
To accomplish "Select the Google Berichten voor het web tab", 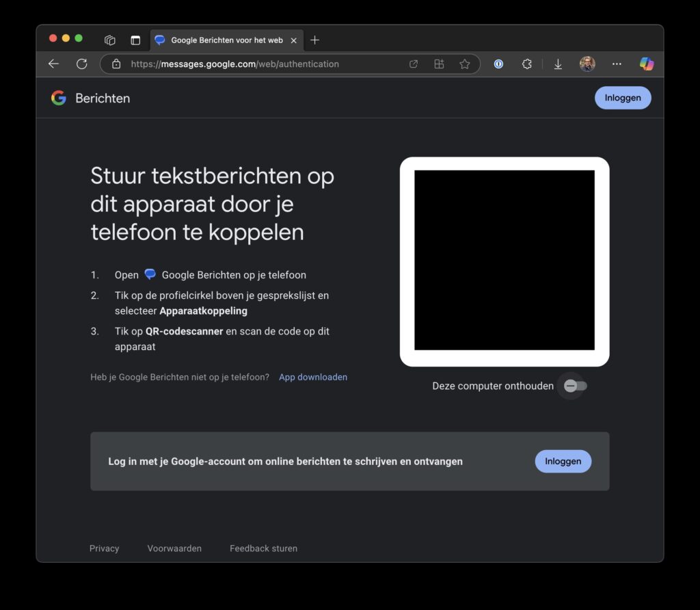I will tap(227, 40).
